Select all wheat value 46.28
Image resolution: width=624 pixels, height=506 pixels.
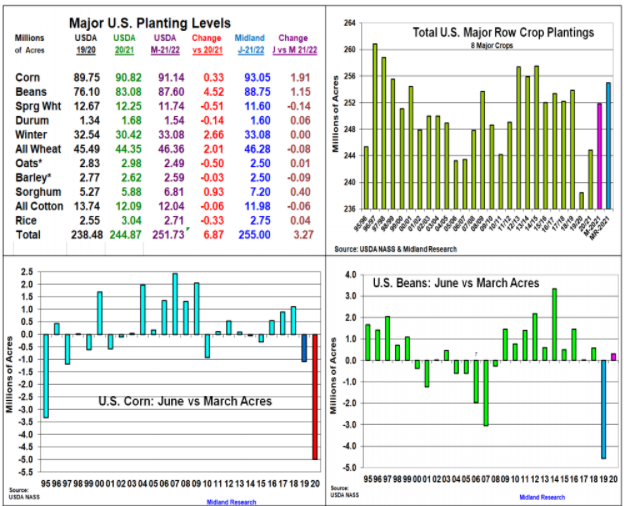tap(257, 149)
